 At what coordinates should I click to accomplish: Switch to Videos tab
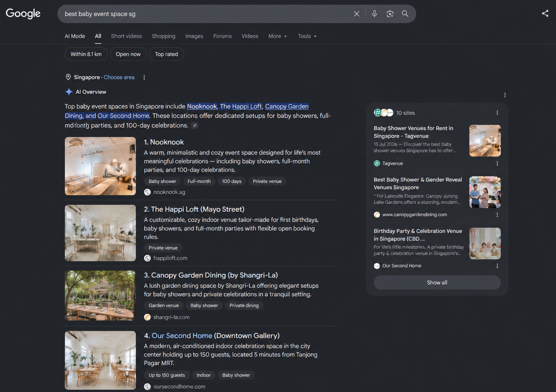point(250,36)
